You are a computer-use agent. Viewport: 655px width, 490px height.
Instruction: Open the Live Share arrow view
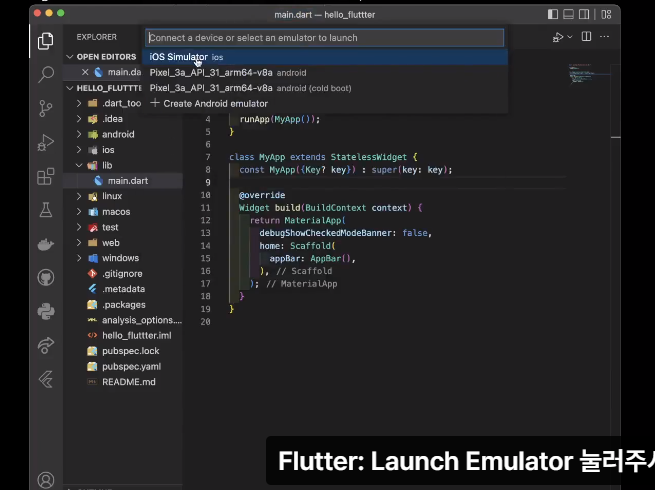click(46, 345)
